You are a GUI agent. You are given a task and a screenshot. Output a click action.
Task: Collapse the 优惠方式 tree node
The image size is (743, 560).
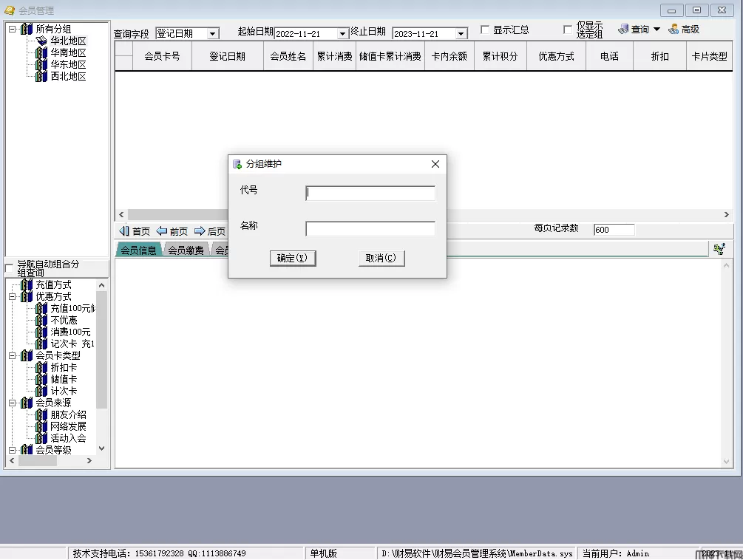pos(13,297)
